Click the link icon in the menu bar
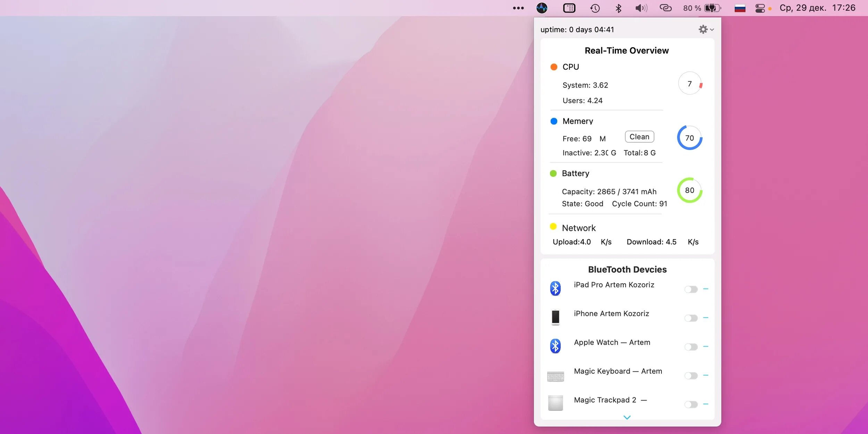The image size is (868, 434). pyautogui.click(x=665, y=8)
